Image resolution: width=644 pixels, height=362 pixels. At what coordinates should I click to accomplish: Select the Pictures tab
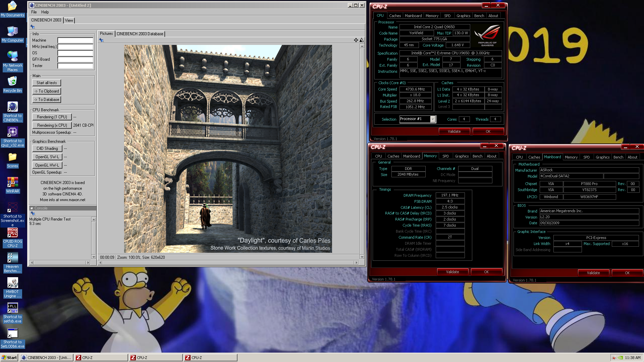(106, 34)
